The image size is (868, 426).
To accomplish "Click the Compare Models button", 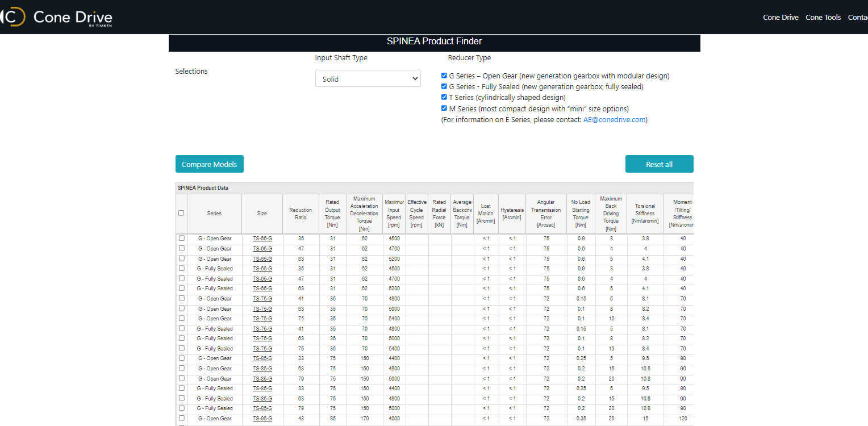I will coord(210,164).
